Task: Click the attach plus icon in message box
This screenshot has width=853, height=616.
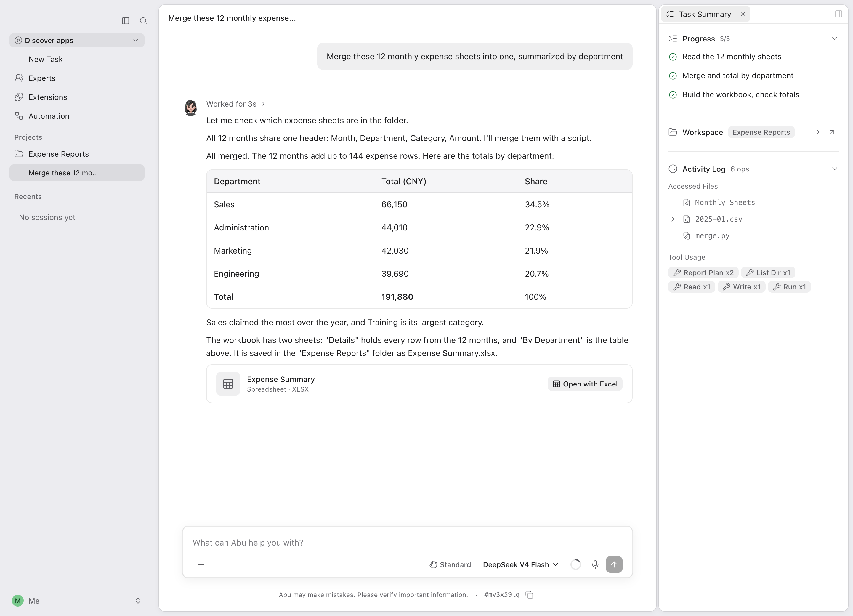Action: coord(201,564)
